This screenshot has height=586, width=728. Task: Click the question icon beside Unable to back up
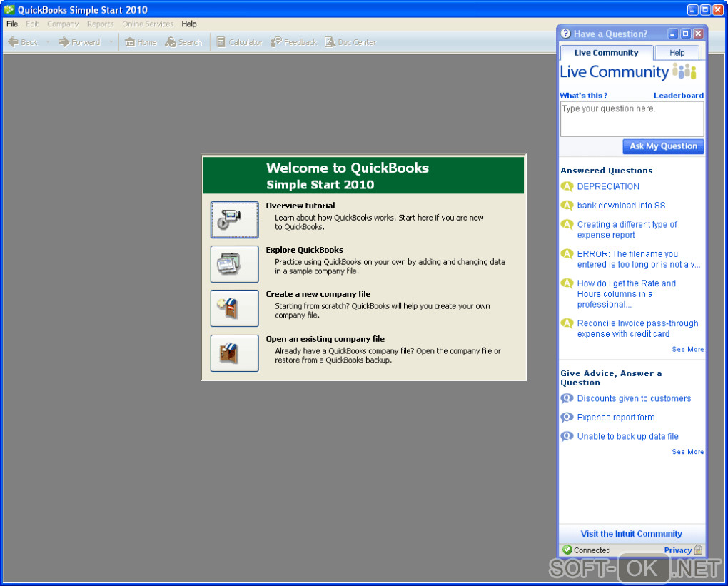click(x=567, y=437)
